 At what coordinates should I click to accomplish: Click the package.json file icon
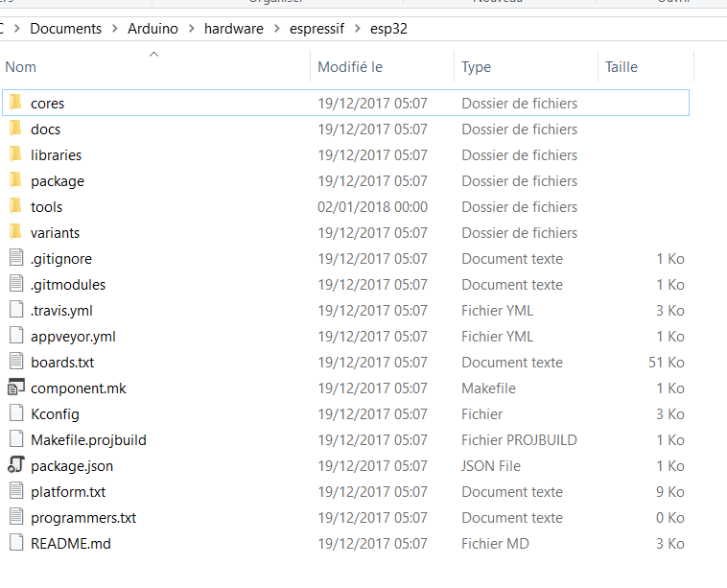coord(14,465)
